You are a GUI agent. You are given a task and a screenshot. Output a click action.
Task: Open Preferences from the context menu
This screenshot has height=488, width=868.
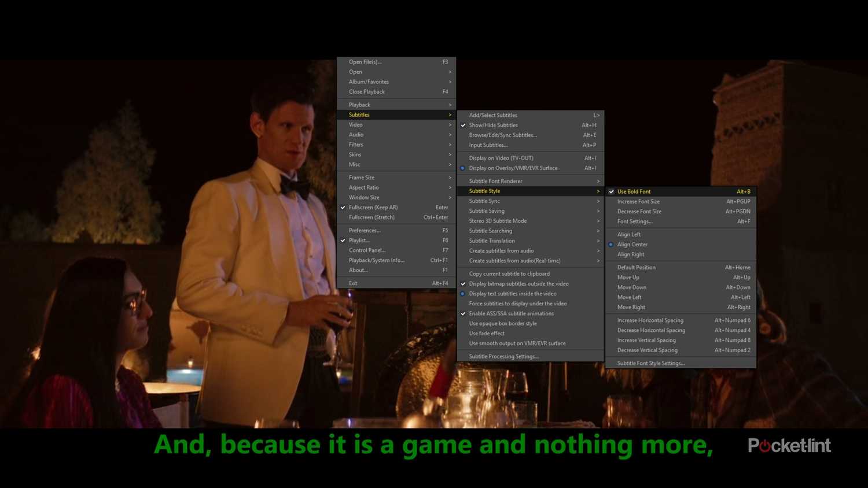point(365,230)
